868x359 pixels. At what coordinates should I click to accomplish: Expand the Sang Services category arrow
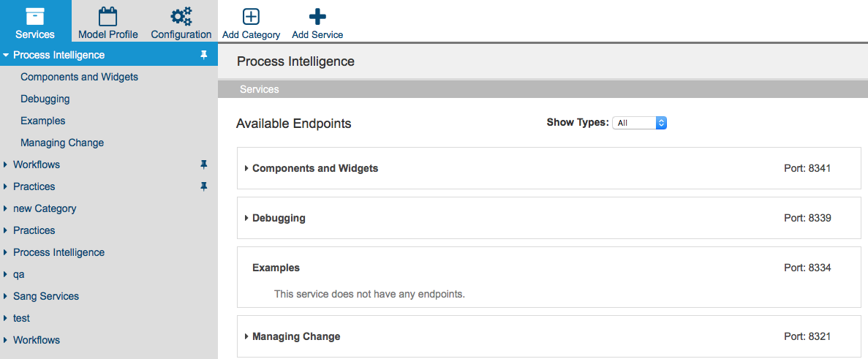[x=6, y=297]
